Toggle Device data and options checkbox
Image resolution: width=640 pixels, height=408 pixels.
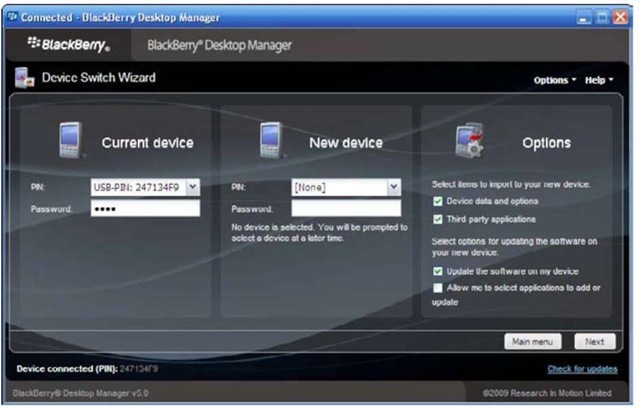(438, 201)
